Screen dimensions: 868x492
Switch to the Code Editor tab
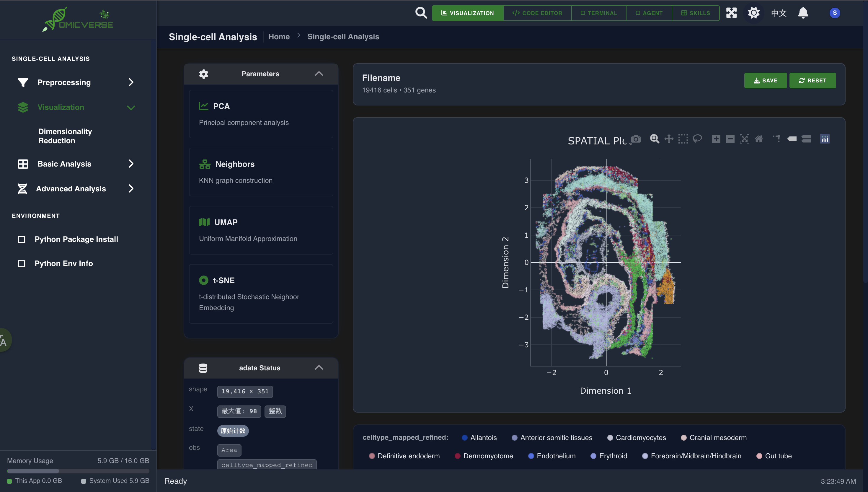tap(537, 13)
